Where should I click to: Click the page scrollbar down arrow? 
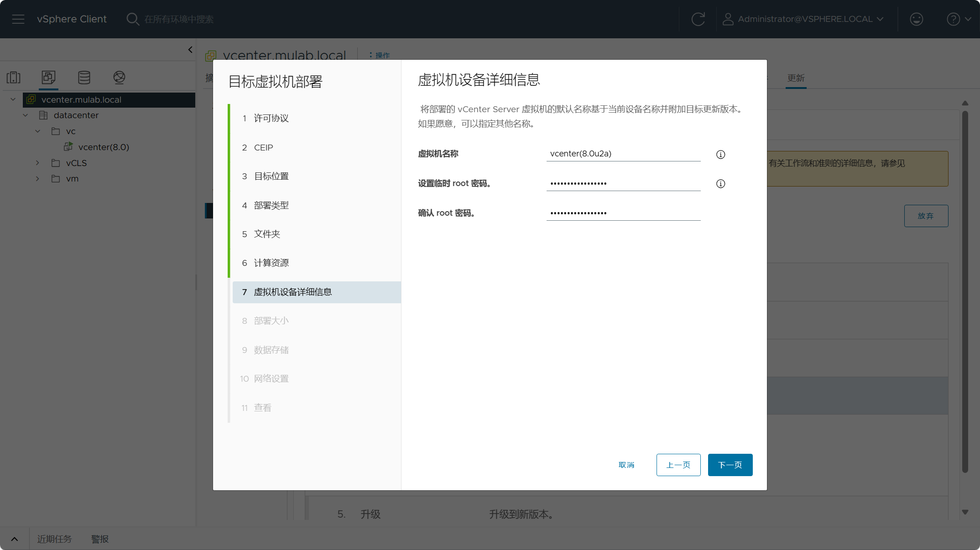(x=965, y=512)
